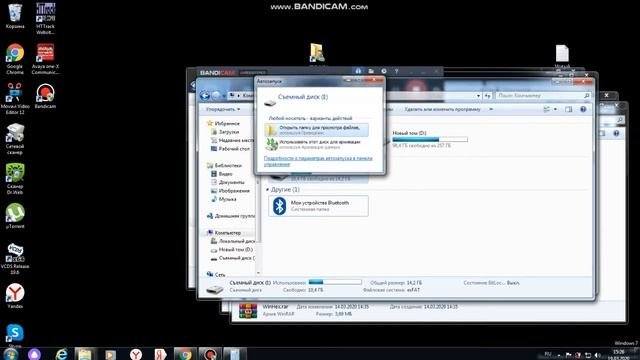Viewport: 640px width, 360px height.
Task: Select Pictures library in the navigation pane
Action: (230, 191)
